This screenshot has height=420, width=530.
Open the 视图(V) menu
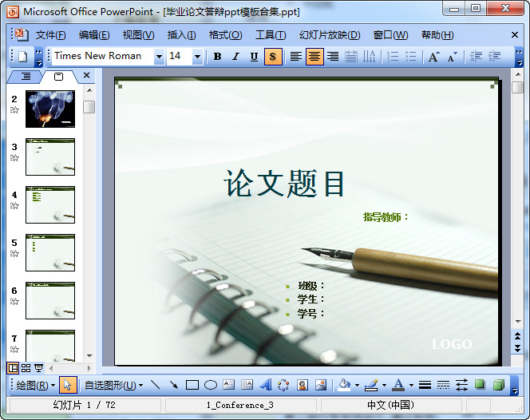[138, 35]
